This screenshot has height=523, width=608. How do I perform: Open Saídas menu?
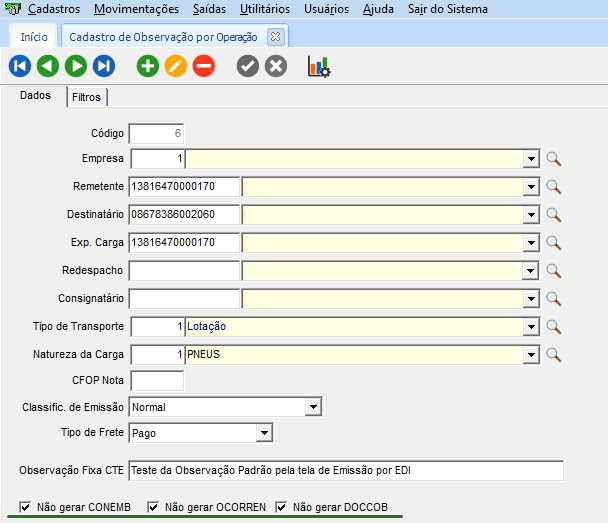(x=209, y=9)
